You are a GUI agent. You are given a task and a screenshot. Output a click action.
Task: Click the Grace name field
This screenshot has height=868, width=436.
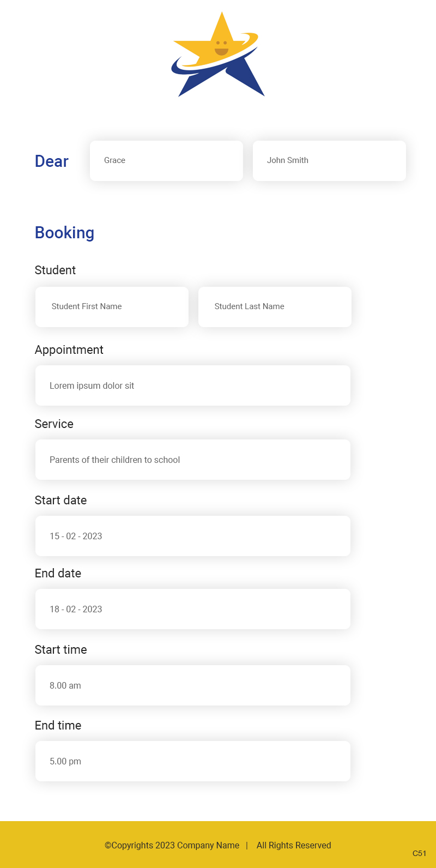[x=166, y=160]
